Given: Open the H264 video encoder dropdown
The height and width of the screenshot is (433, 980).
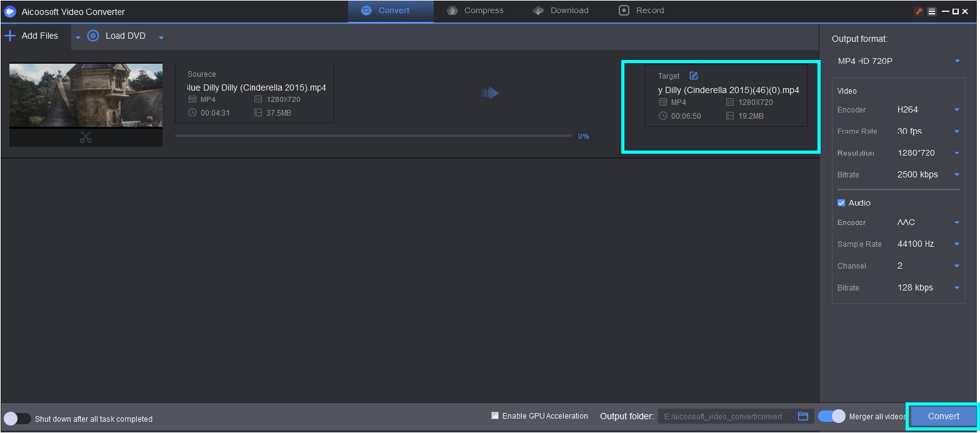Looking at the screenshot, I should point(928,110).
